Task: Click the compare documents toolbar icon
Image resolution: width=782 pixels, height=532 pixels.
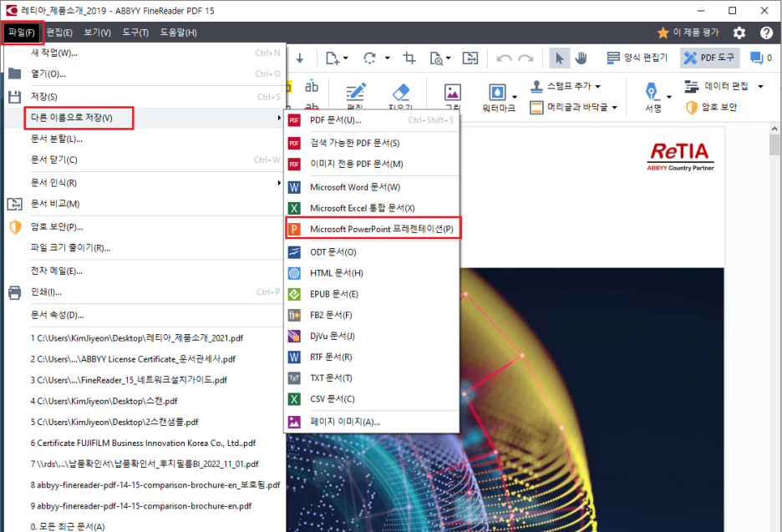Action: (x=470, y=58)
